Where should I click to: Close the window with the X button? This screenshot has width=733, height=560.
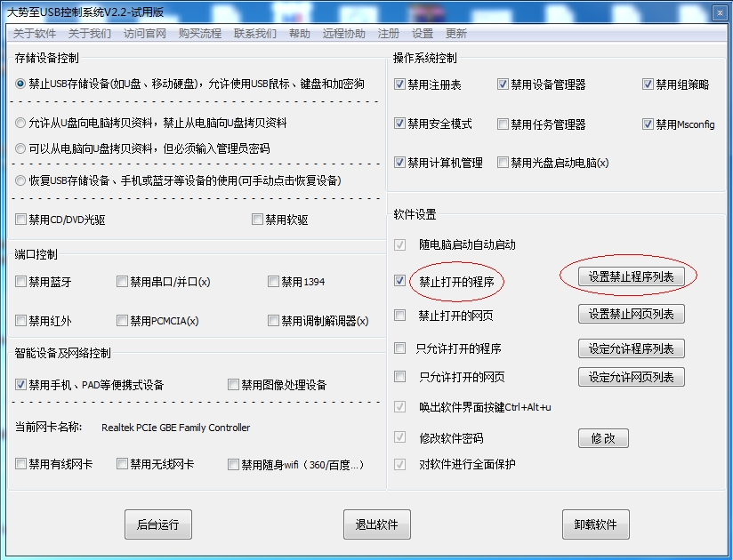(x=720, y=12)
